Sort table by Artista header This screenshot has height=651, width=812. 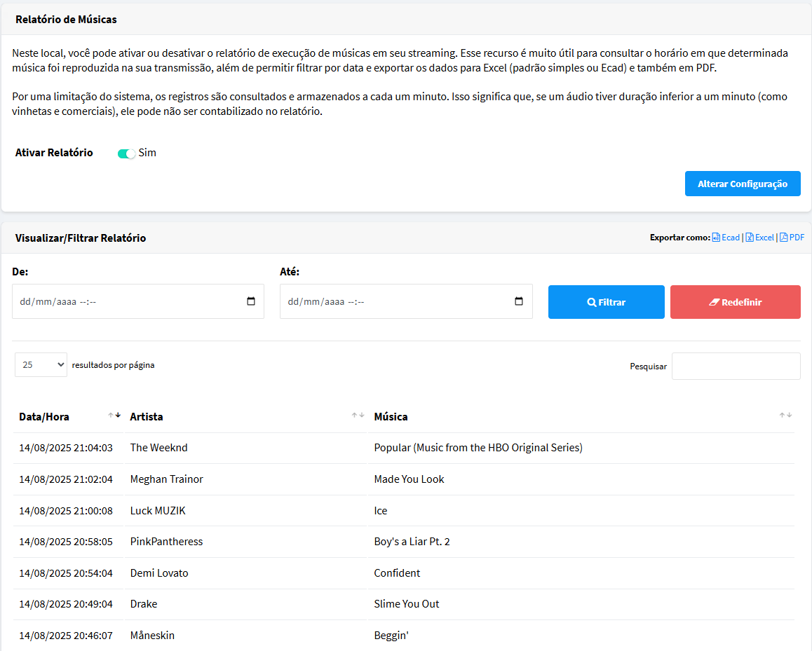click(x=147, y=416)
